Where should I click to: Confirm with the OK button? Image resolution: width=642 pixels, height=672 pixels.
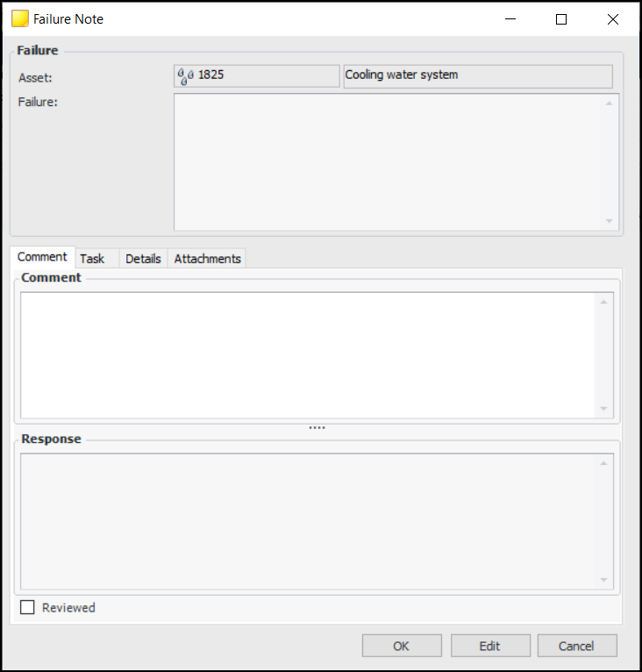click(x=402, y=646)
